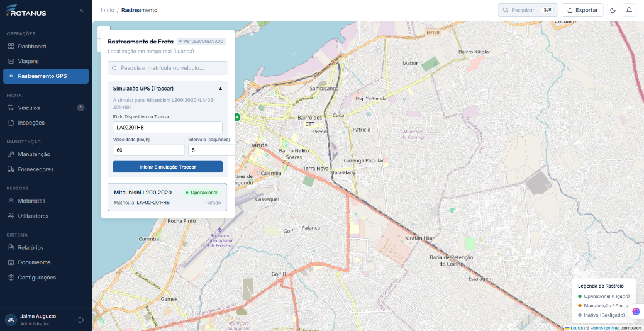Click the Rotanus logo

click(25, 10)
